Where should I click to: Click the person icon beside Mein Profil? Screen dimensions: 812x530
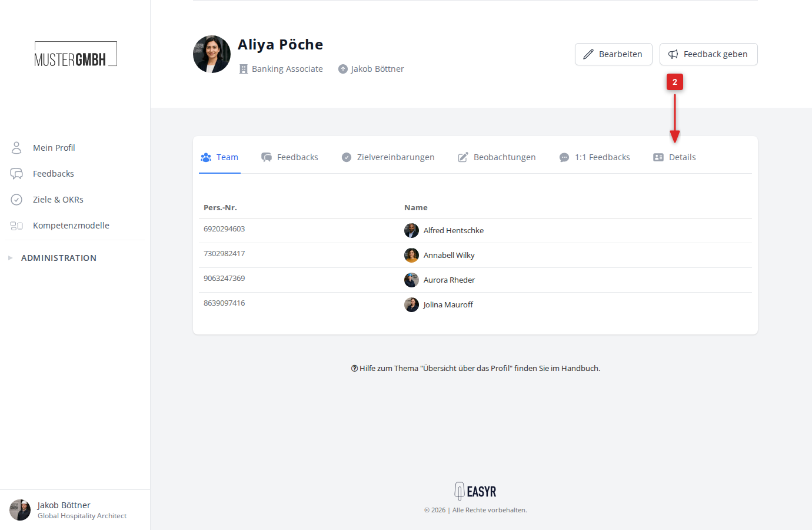pos(16,148)
